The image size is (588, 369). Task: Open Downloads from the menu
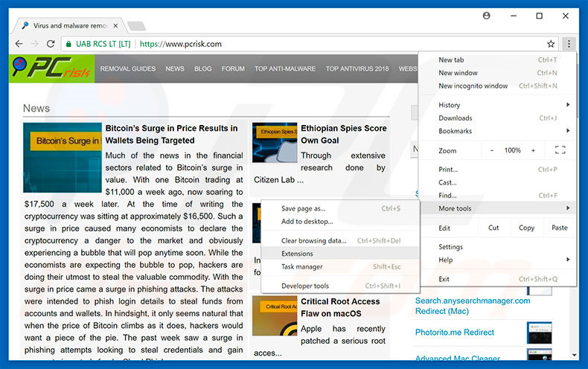[x=497, y=118]
